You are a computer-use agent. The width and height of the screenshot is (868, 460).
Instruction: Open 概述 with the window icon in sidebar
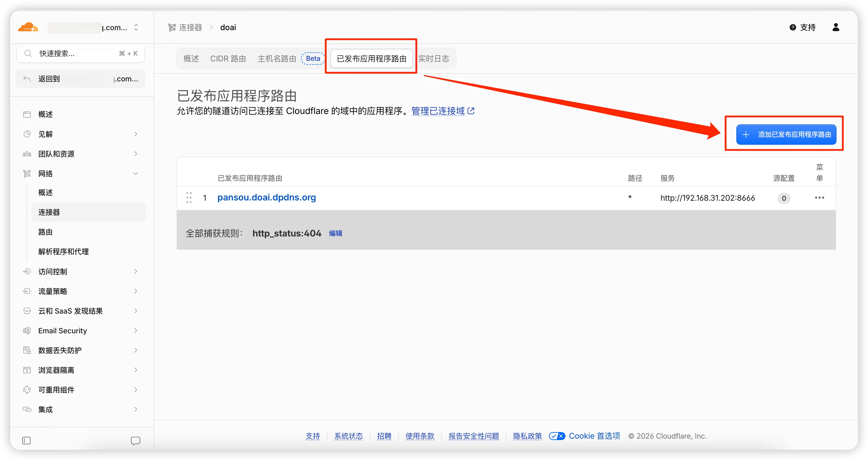point(45,114)
